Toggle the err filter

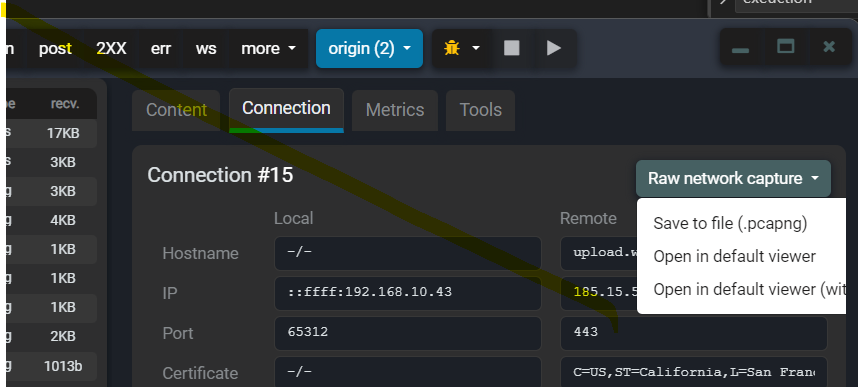(x=161, y=49)
